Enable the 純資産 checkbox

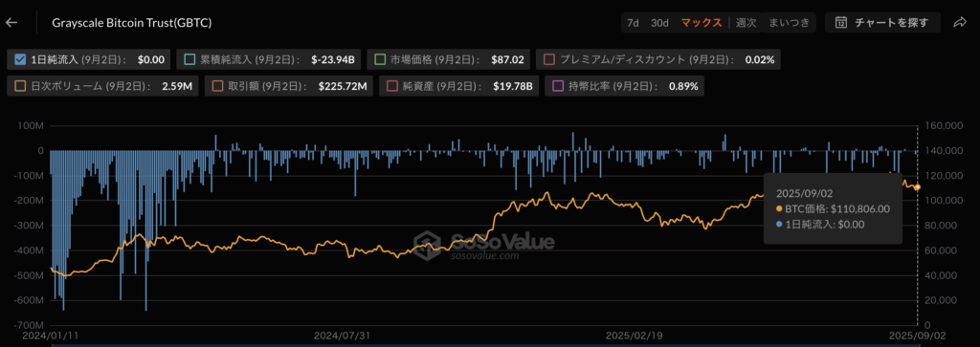(393, 85)
